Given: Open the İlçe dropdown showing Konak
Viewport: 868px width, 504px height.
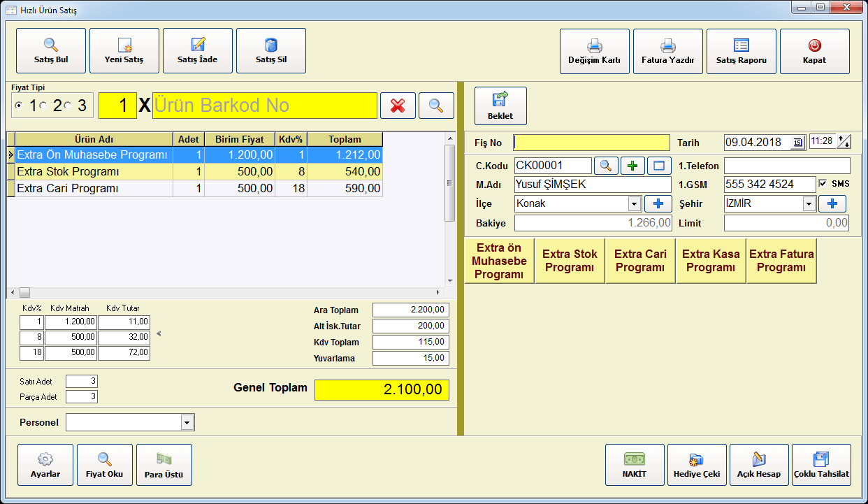Looking at the screenshot, I should [635, 203].
